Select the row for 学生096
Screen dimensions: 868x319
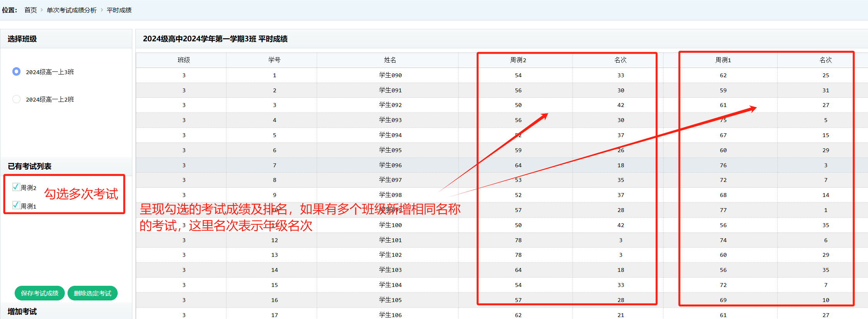(390, 165)
